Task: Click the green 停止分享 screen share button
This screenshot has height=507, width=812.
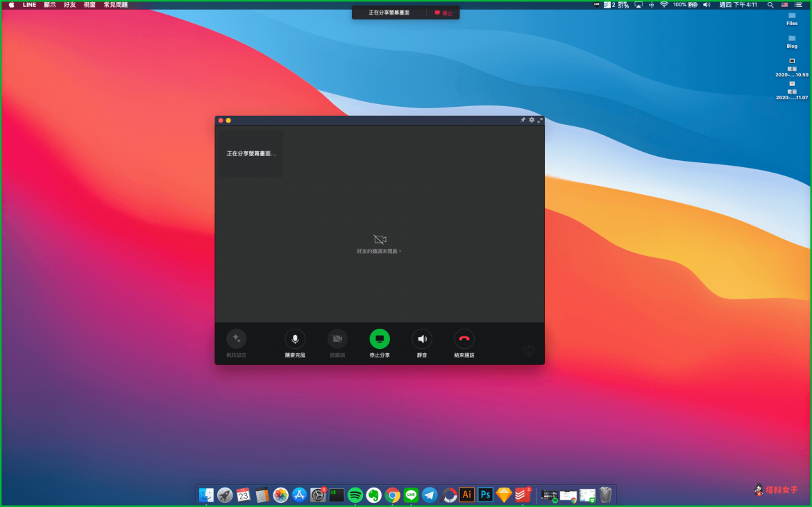Action: click(380, 339)
